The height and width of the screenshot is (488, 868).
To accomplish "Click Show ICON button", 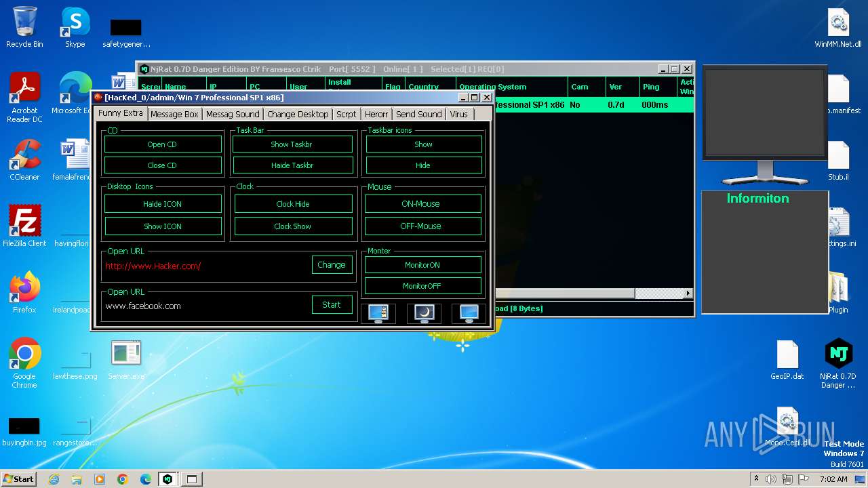I will tap(163, 226).
